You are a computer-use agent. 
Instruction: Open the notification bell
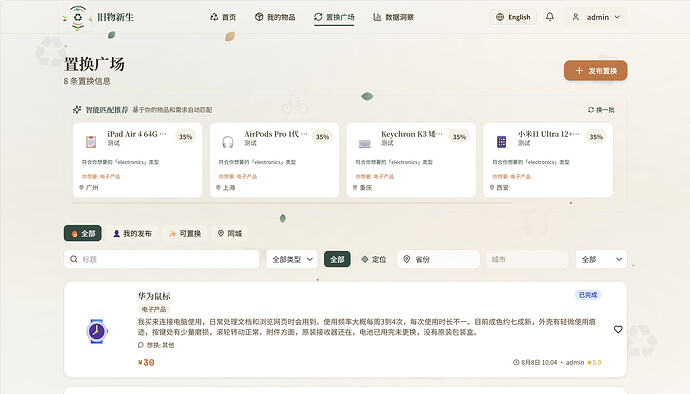(550, 17)
